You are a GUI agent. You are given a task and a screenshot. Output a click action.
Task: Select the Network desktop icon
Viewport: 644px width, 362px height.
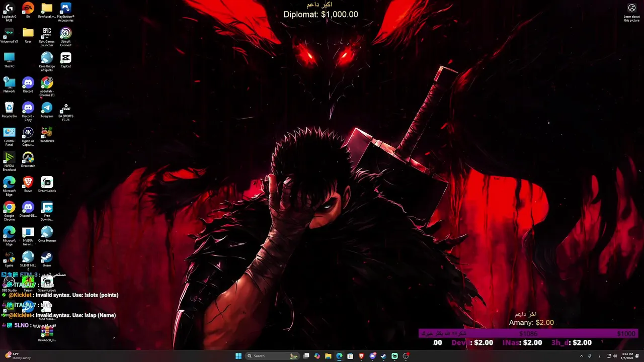pyautogui.click(x=9, y=85)
